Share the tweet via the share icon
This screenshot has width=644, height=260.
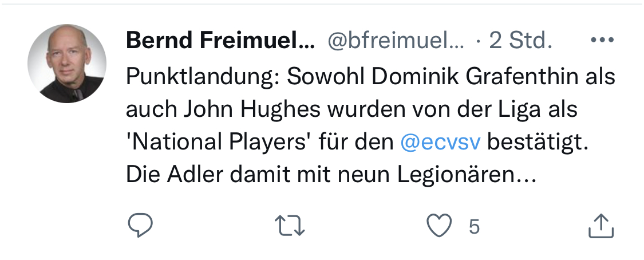[601, 226]
